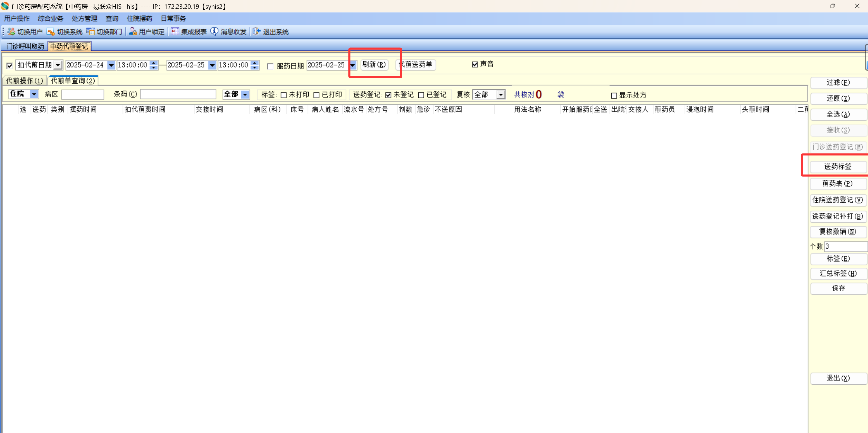Image resolution: width=868 pixels, height=433 pixels.
Task: Click the 刷新(R) button
Action: [374, 64]
